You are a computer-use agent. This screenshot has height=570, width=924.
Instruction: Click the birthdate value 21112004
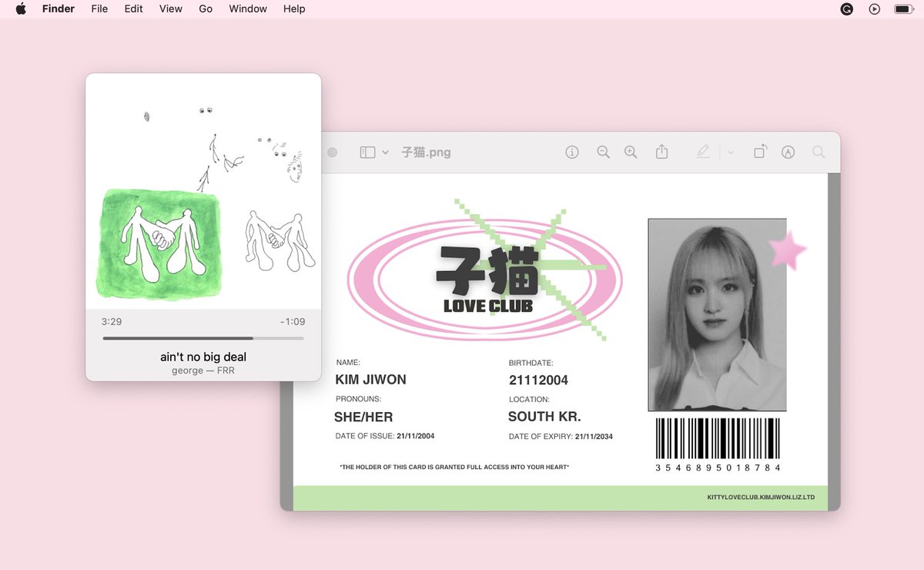(538, 380)
